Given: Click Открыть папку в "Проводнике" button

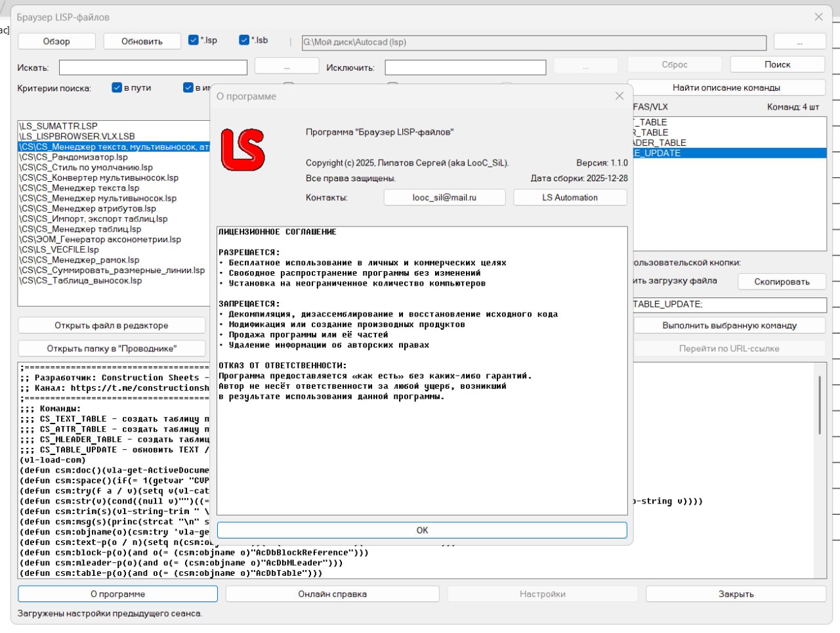Looking at the screenshot, I should coord(112,349).
